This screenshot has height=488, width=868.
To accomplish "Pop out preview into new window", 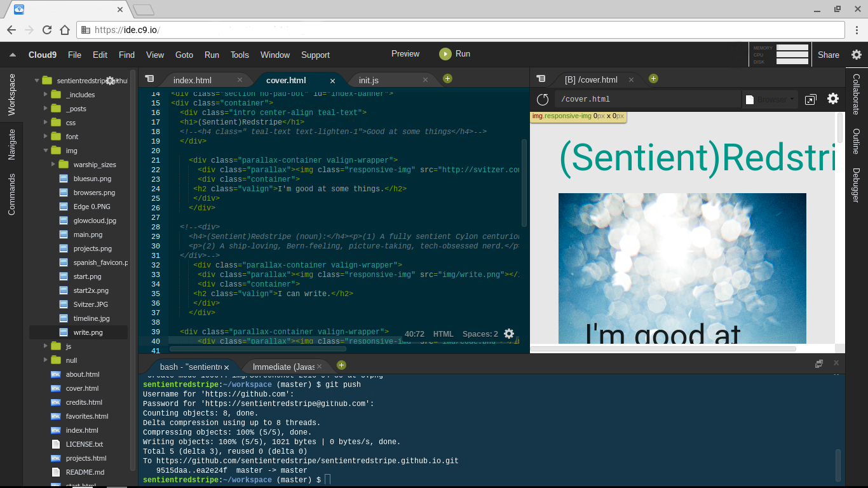I will [810, 100].
